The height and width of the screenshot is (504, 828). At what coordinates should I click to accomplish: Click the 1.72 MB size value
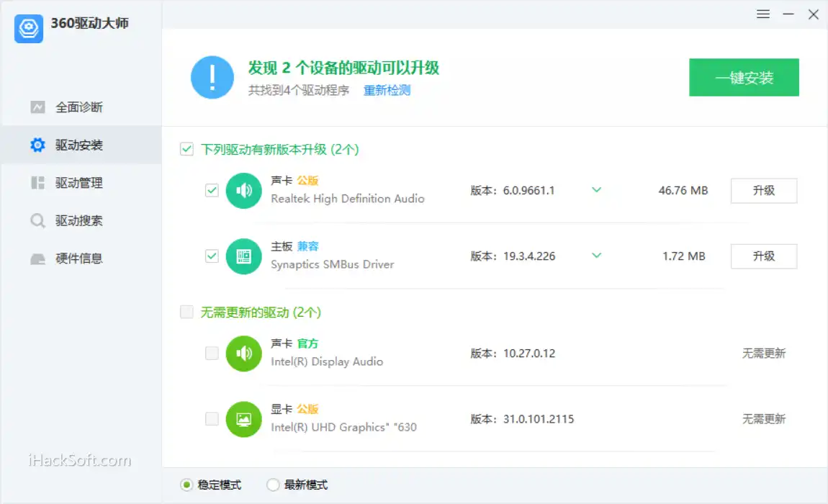click(x=684, y=256)
